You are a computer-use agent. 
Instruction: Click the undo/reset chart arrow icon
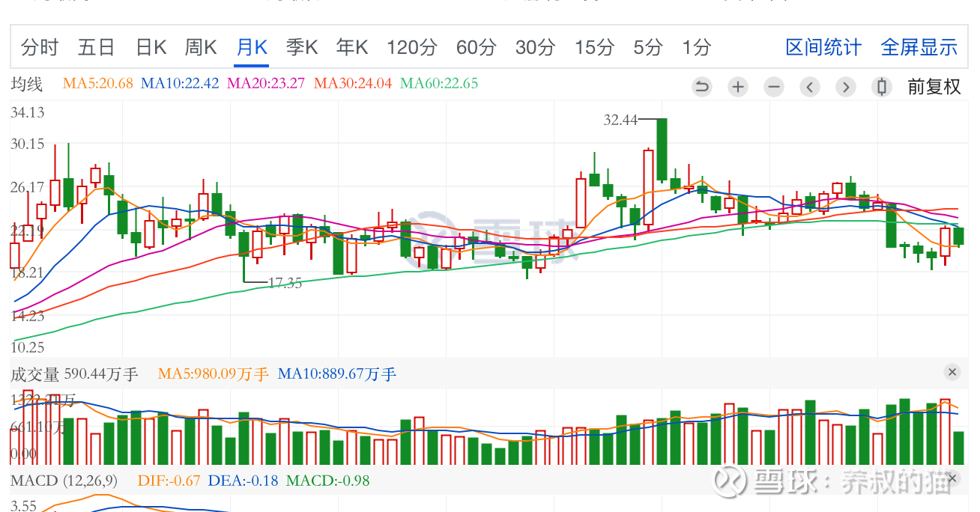[x=702, y=87]
